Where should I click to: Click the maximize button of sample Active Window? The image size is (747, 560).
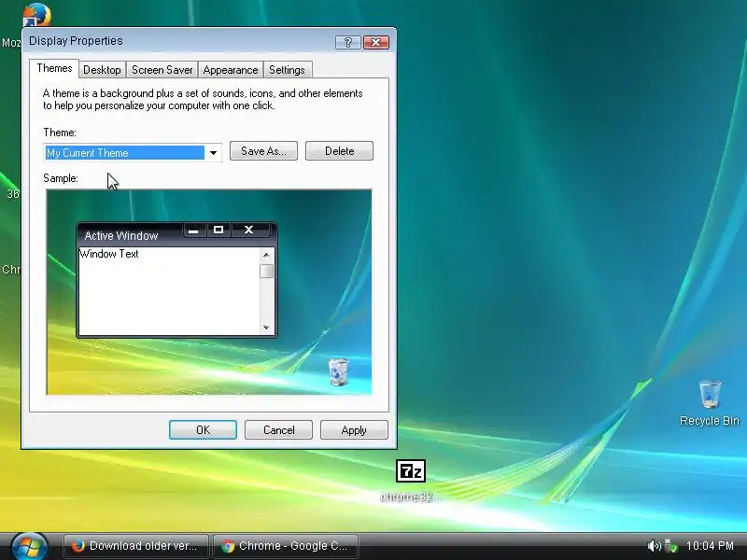click(x=218, y=230)
